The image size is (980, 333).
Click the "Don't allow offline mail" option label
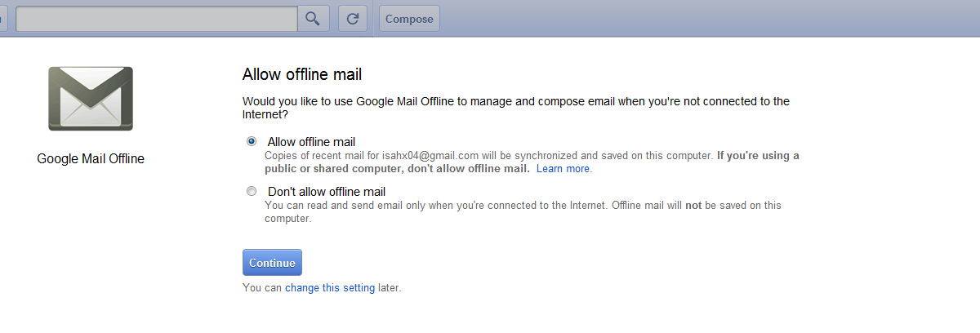point(326,193)
